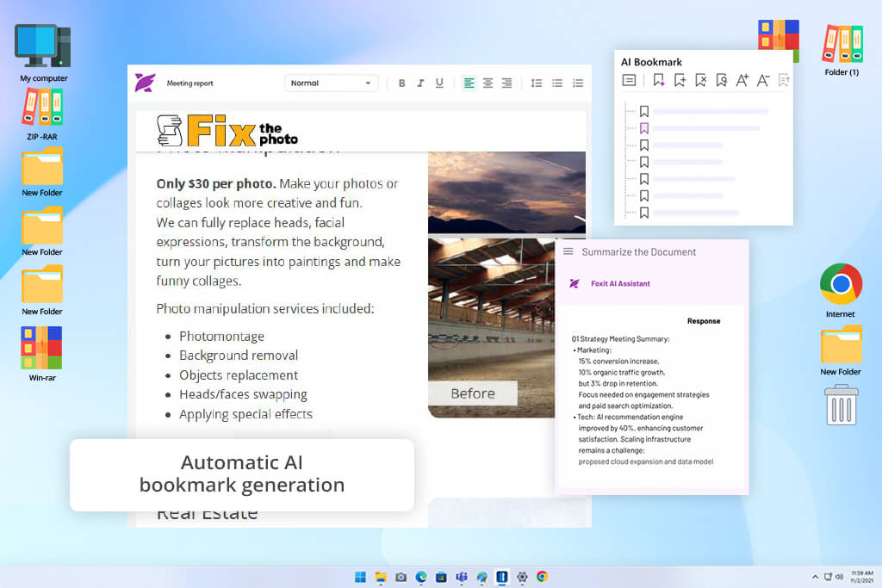Viewport: 882px width, 588px height.
Task: Apply a bulleted list to the text
Action: click(x=557, y=84)
